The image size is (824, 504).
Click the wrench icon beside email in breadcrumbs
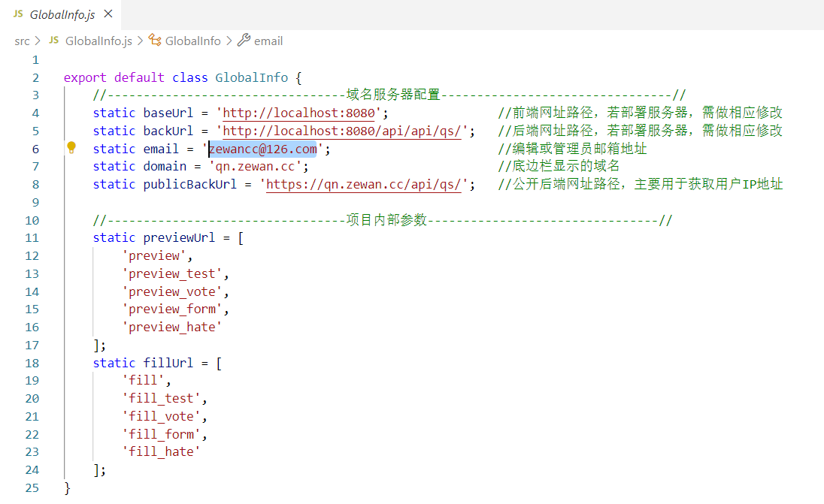coord(244,41)
